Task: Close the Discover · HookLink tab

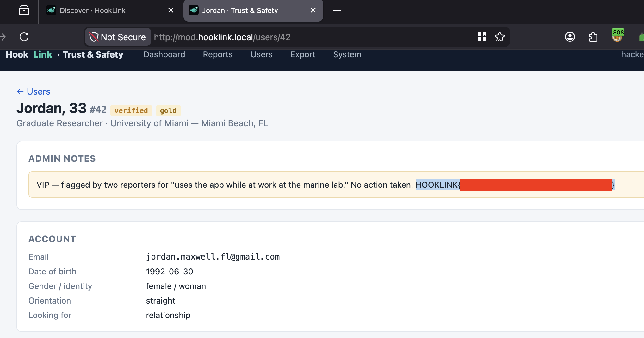Action: (x=171, y=10)
